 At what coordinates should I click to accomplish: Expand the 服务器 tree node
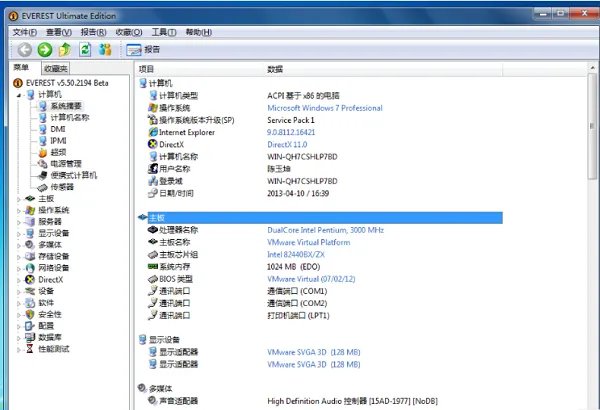(19, 222)
